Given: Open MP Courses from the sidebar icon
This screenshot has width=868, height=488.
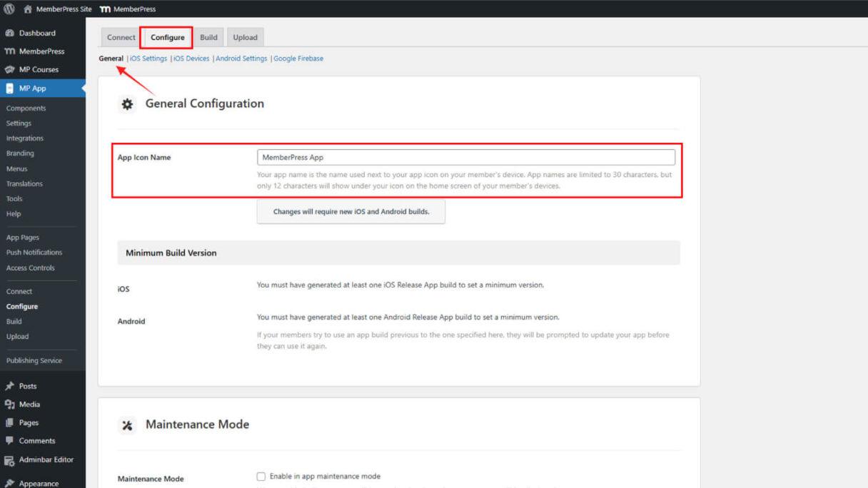Looking at the screenshot, I should coord(11,69).
